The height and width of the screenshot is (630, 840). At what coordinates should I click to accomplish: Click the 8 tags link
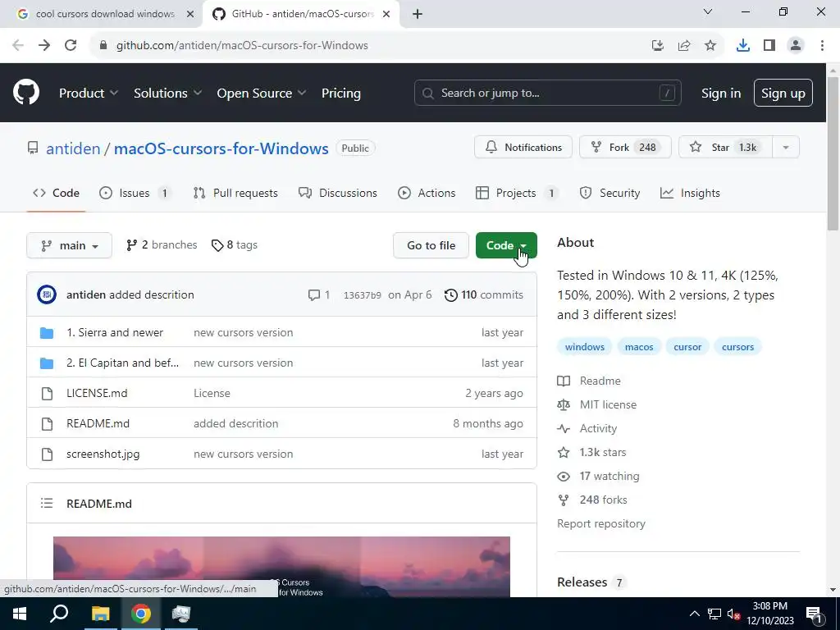pos(234,244)
